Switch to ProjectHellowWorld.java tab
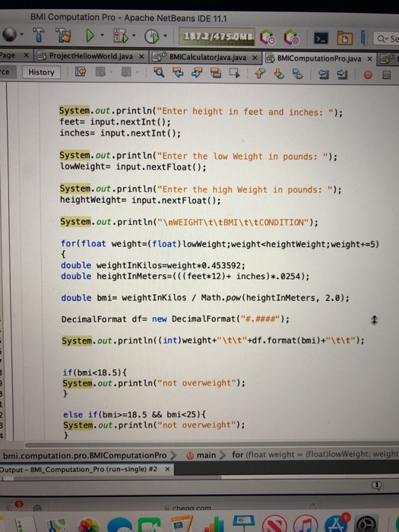 (91, 56)
